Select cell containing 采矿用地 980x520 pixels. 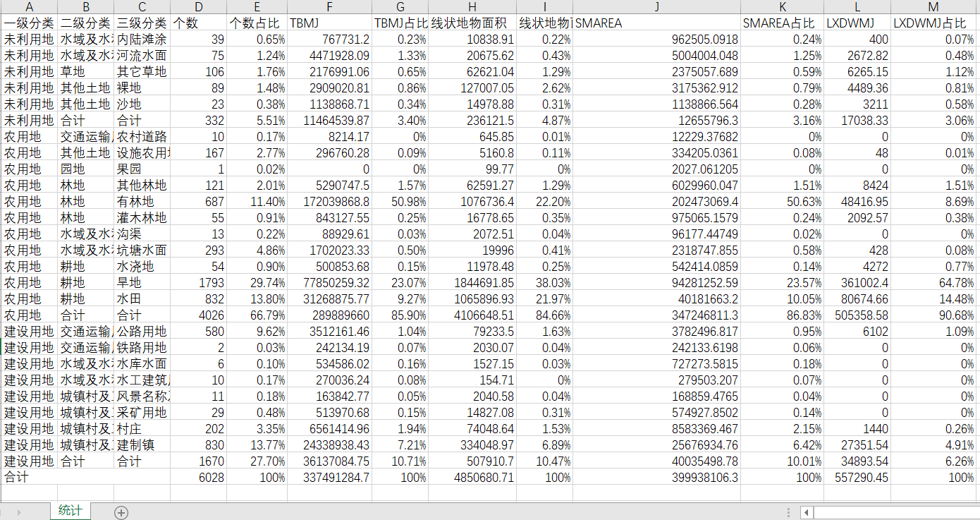click(x=142, y=413)
